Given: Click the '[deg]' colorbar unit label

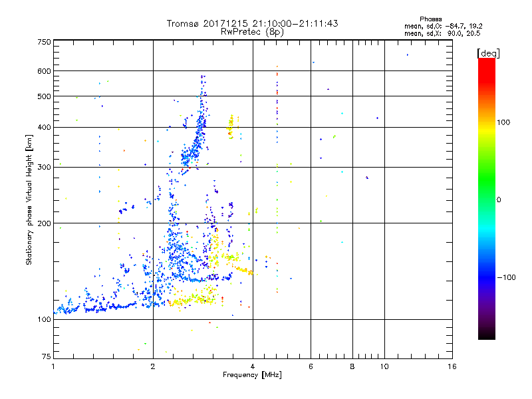Looking at the screenshot, I should pyautogui.click(x=488, y=53).
